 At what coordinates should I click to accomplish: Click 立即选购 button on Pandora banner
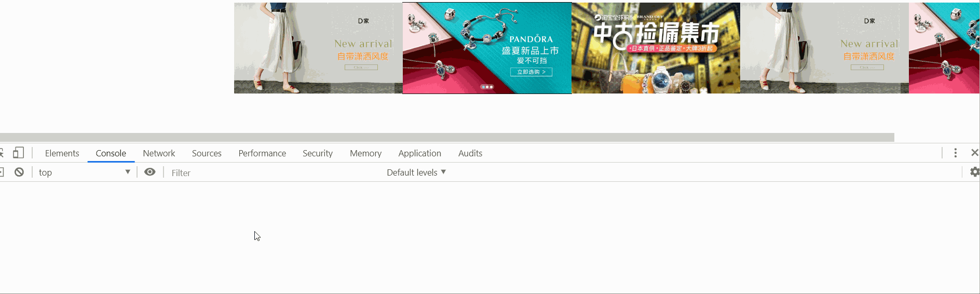coord(531,72)
